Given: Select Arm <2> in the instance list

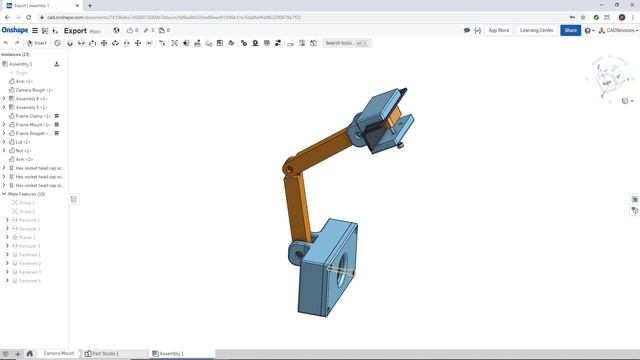Looking at the screenshot, I should tap(24, 159).
